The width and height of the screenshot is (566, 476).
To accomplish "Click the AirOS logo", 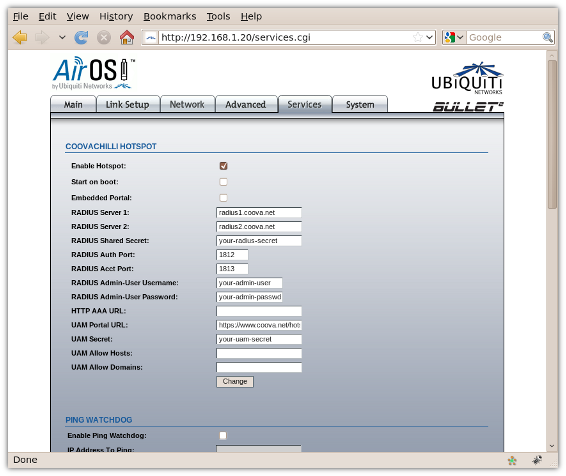I will pos(93,73).
